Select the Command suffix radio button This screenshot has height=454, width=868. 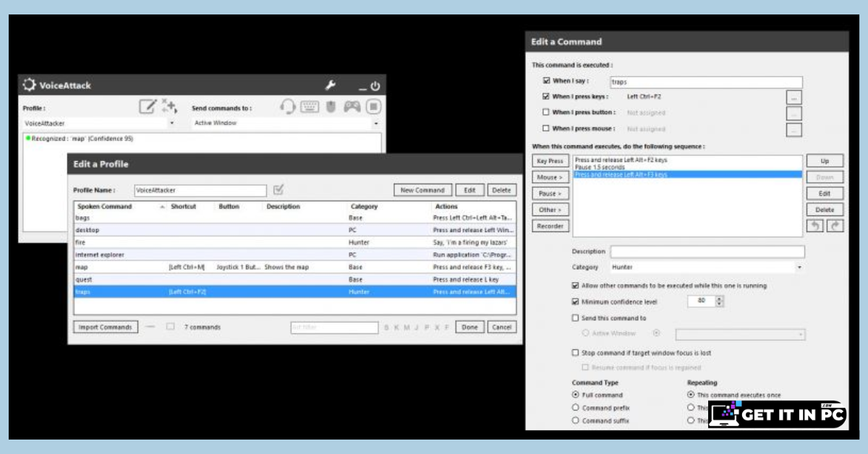(x=576, y=421)
